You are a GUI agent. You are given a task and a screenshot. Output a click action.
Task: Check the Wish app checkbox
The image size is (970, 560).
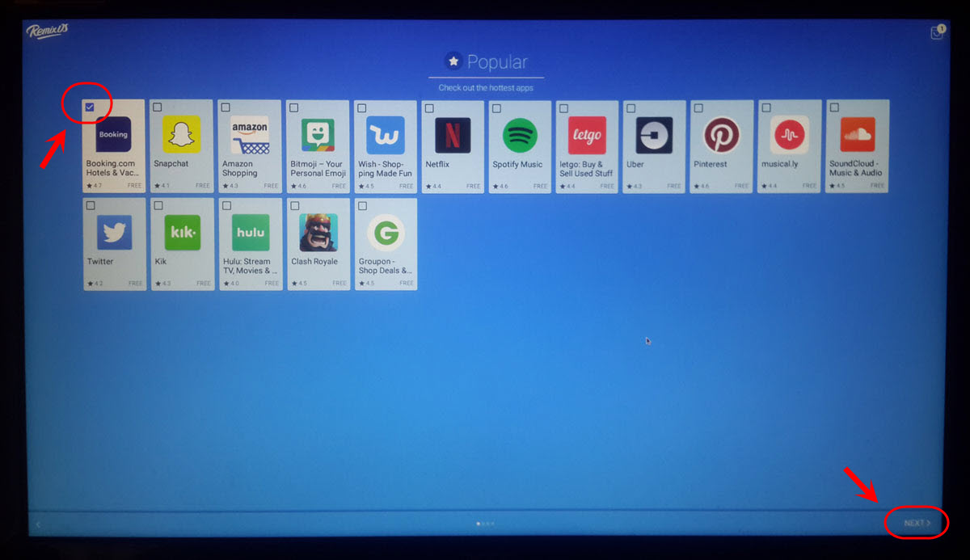pyautogui.click(x=361, y=107)
